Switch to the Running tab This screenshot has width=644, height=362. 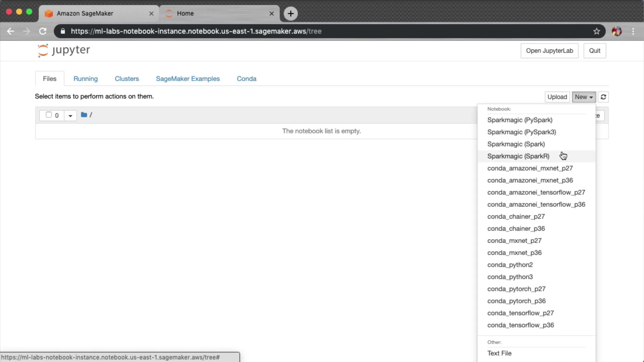[x=86, y=78]
